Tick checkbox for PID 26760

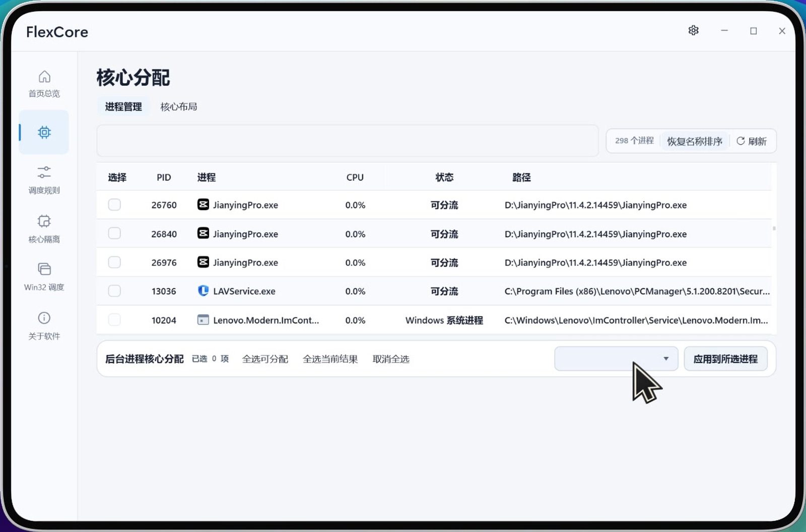pos(114,205)
